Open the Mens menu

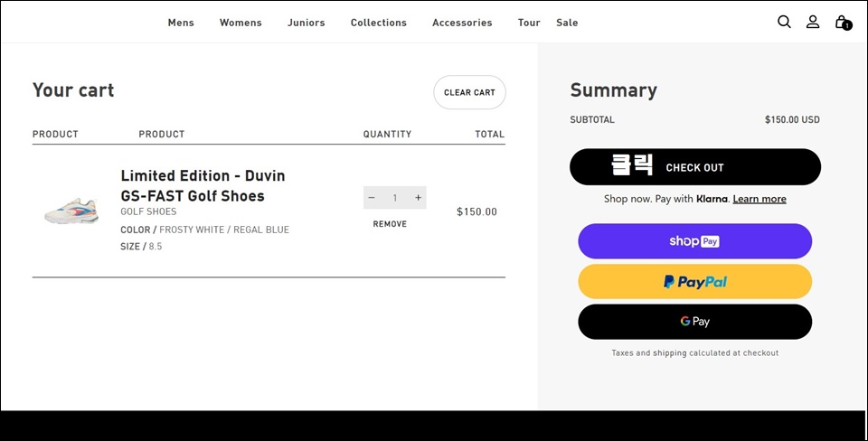click(181, 23)
